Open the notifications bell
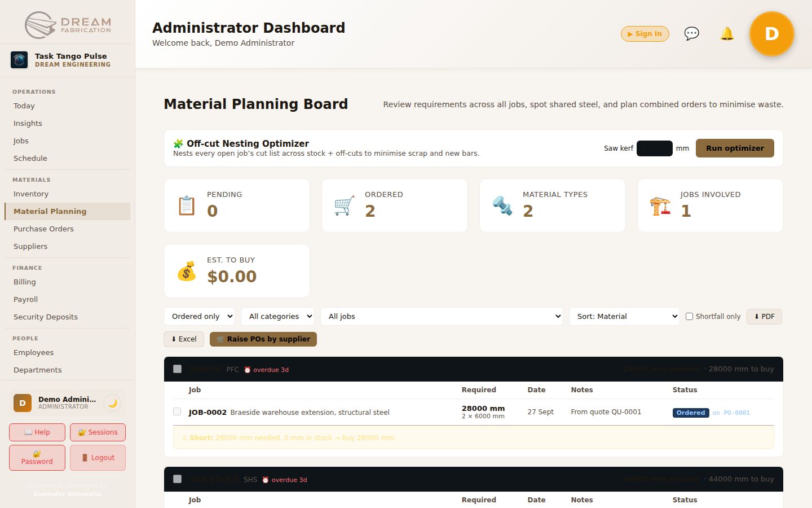This screenshot has height=508, width=812. click(727, 34)
